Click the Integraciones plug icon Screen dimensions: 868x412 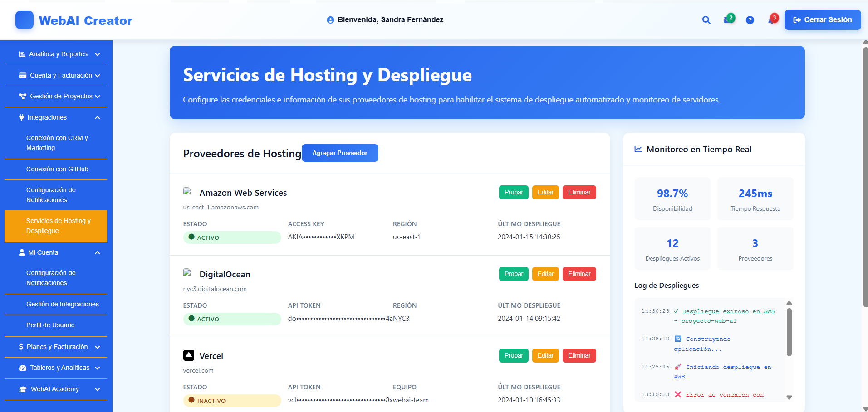21,117
